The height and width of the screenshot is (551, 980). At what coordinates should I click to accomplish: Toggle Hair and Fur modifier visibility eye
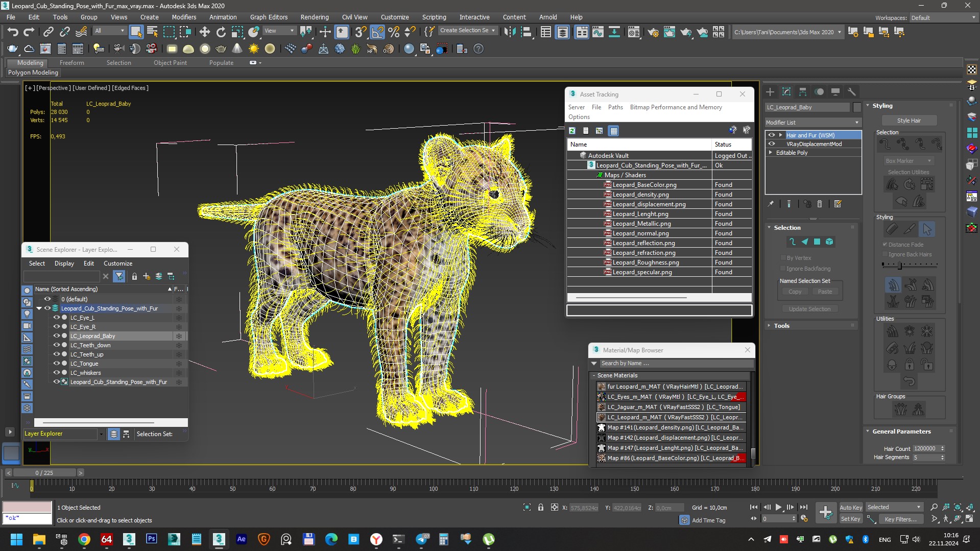772,135
